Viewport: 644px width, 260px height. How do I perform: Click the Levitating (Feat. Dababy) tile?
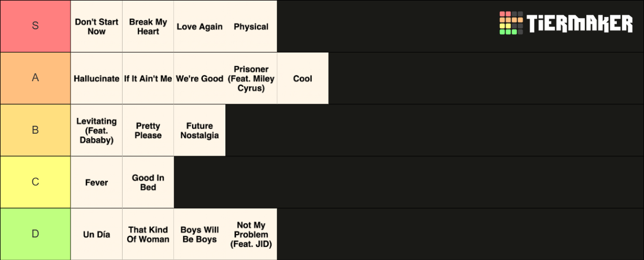point(97,130)
